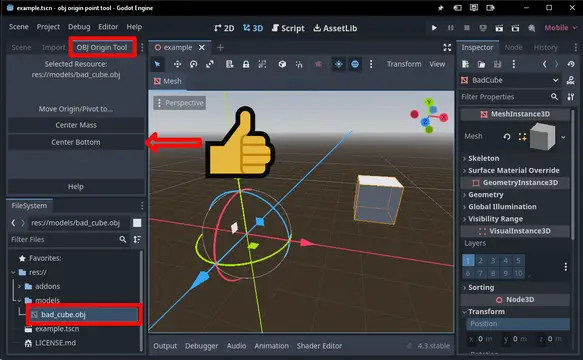Activate the Rotate mode tool
This screenshot has width=583, height=360.
pyautogui.click(x=193, y=64)
